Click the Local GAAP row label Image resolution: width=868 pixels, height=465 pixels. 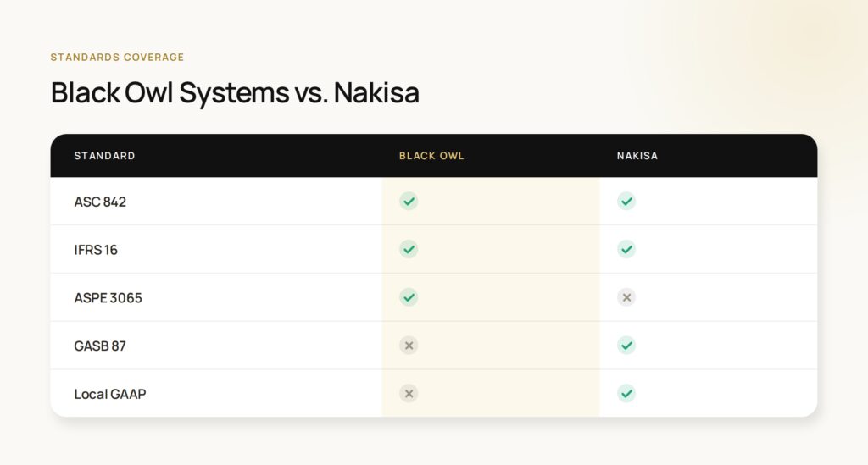pos(110,394)
